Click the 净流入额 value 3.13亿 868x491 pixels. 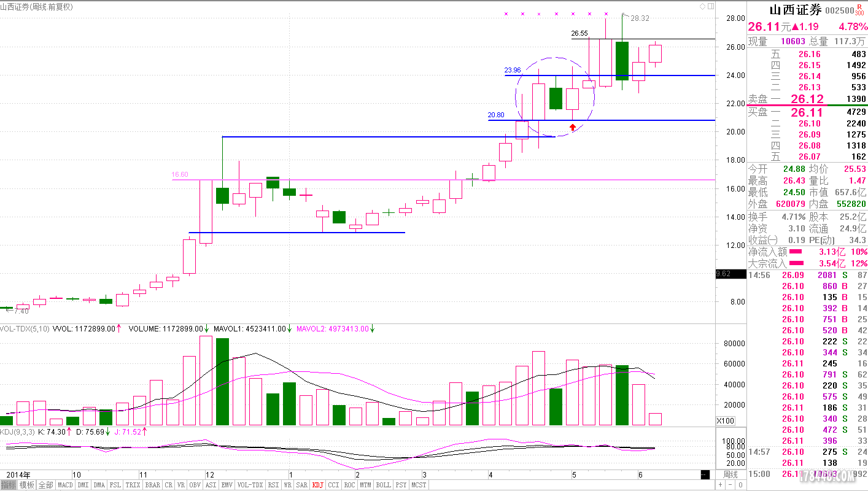(x=832, y=252)
